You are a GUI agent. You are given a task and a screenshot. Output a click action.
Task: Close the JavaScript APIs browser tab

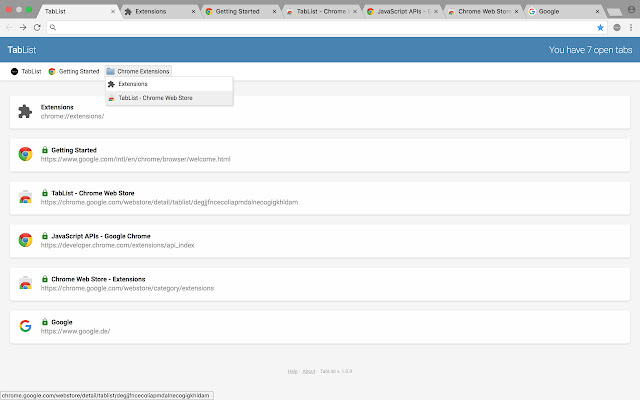tap(436, 11)
